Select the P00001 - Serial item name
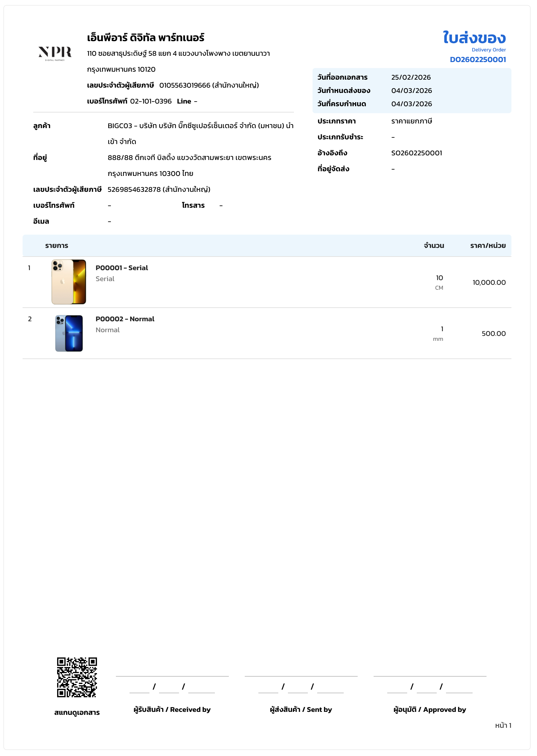This screenshot has width=537, height=756. (x=122, y=268)
